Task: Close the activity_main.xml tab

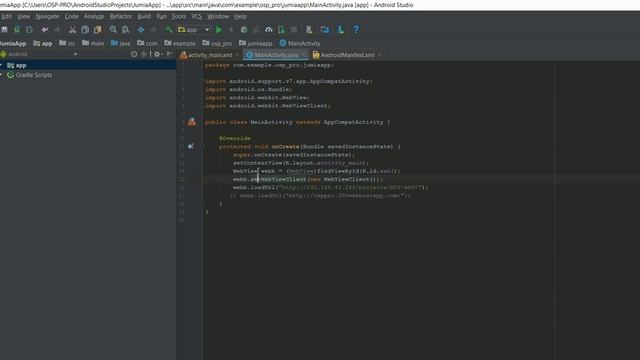Action: click(x=237, y=55)
